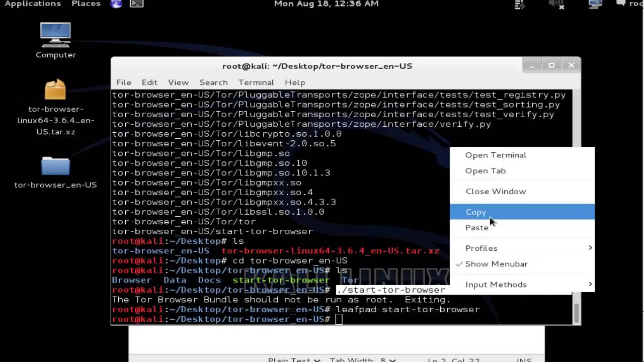Viewport: 644px width, 362px height.
Task: Choose Open Tab from context menu
Action: click(x=522, y=170)
